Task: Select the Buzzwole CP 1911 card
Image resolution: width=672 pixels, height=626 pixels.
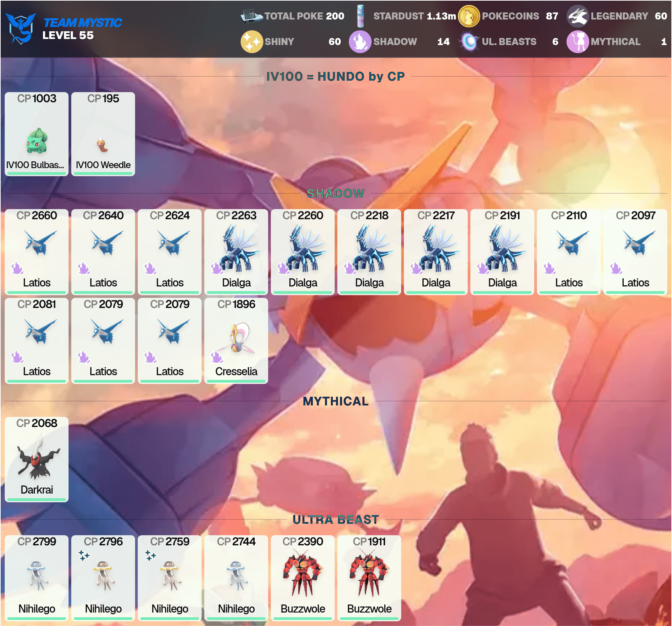Action: (369, 578)
